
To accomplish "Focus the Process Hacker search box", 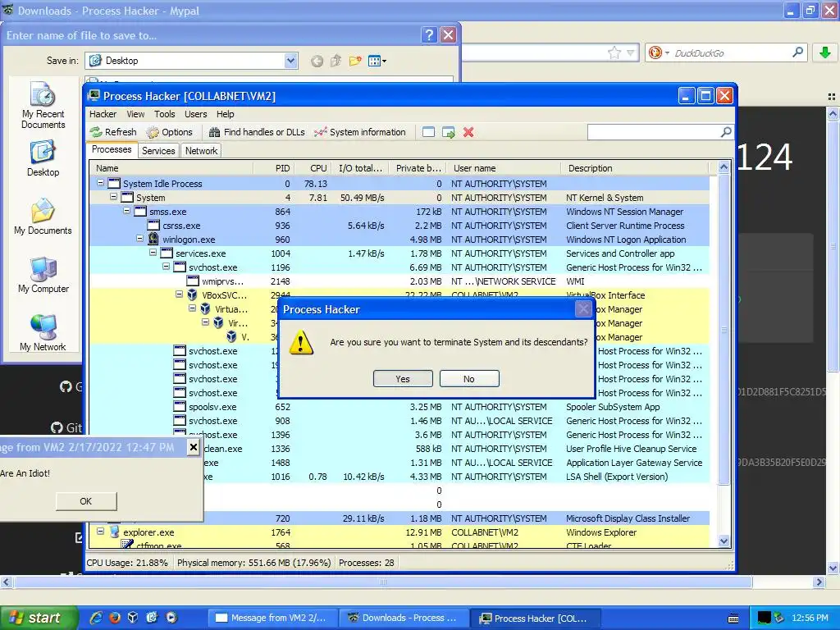I will (654, 132).
